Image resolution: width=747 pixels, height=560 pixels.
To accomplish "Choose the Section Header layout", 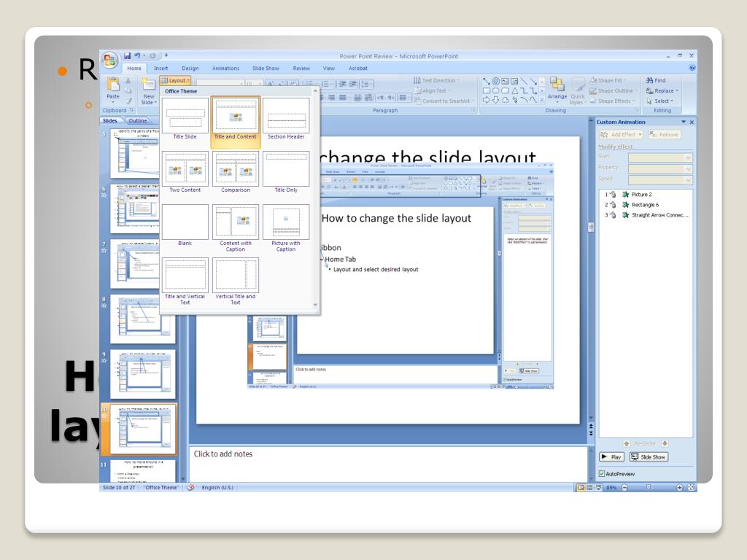I will click(286, 119).
